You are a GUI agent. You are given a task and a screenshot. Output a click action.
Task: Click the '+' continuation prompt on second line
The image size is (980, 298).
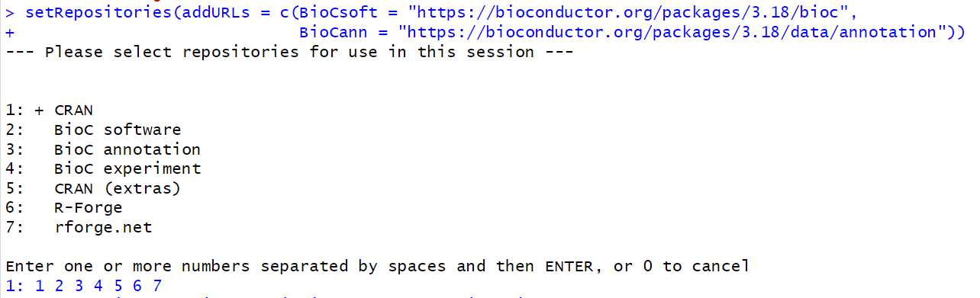[x=10, y=34]
